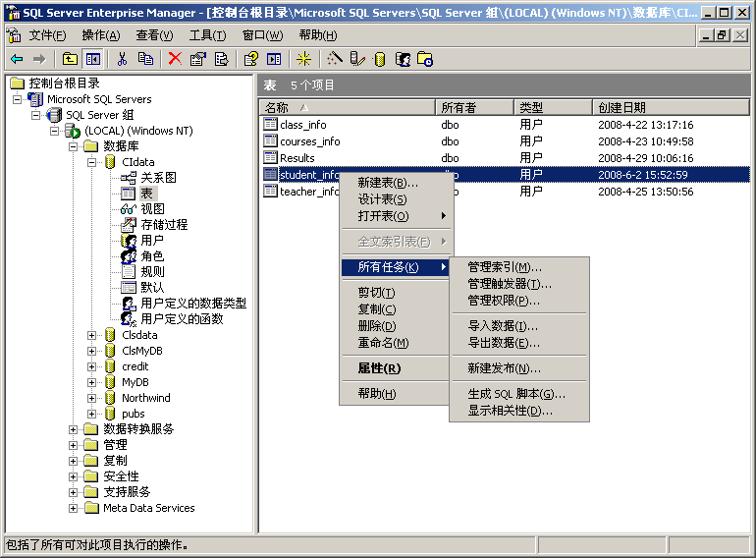Click the Cut scissors toolbar icon

pyautogui.click(x=122, y=59)
